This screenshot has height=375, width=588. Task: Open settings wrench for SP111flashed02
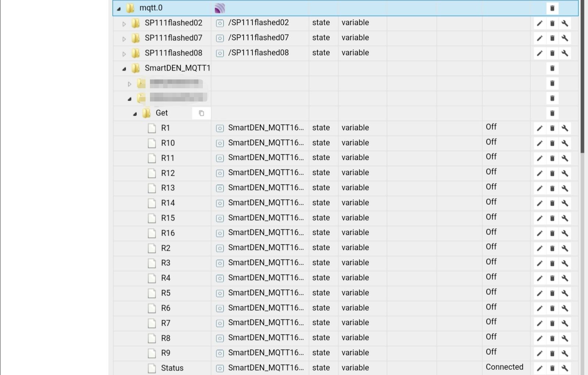point(565,23)
